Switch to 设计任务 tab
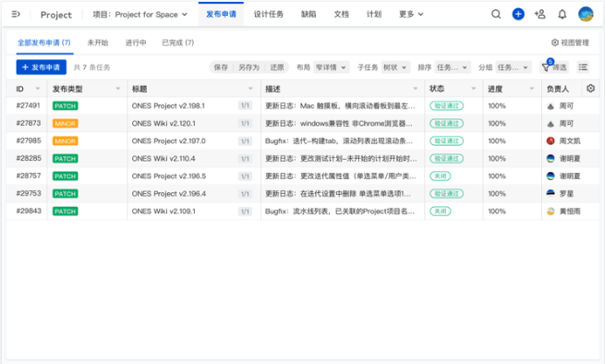The height and width of the screenshot is (364, 605). (269, 14)
